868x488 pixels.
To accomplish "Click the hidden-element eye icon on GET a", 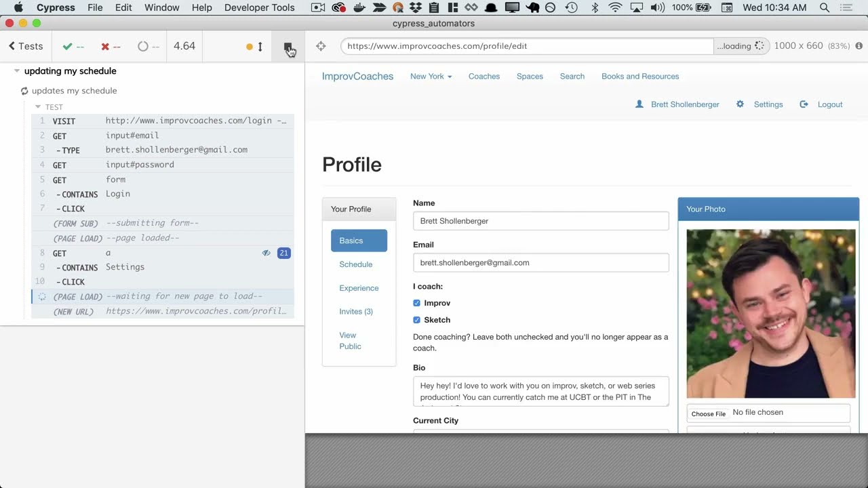I will (x=266, y=253).
